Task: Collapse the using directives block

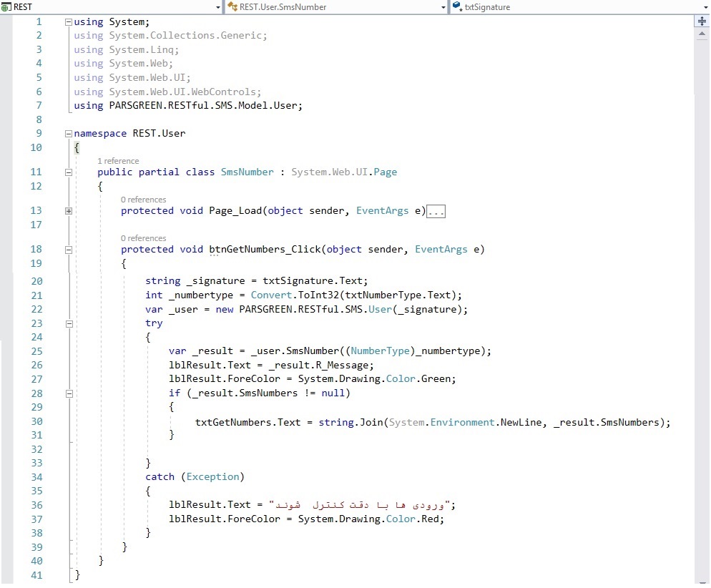Action: pos(69,21)
